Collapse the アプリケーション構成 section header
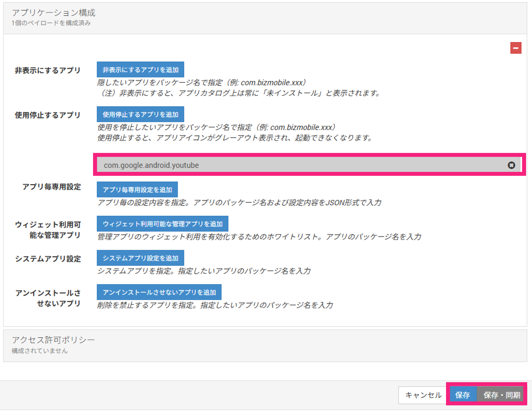This screenshot has height=411, width=532. pos(54,13)
